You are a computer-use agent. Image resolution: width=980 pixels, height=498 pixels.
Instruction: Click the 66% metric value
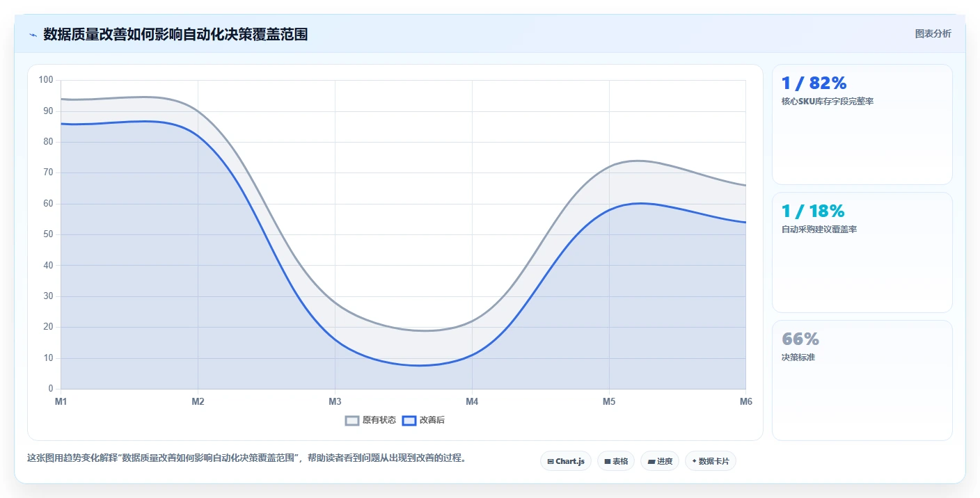click(x=800, y=339)
